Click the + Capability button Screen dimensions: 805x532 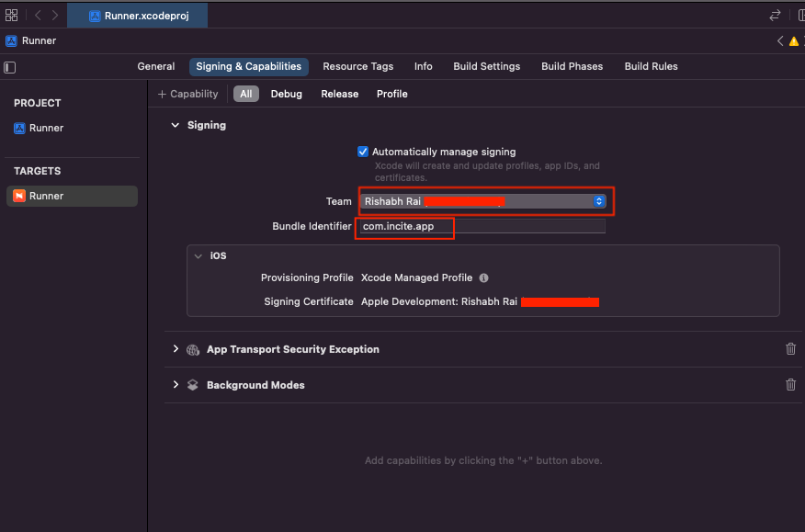click(188, 94)
